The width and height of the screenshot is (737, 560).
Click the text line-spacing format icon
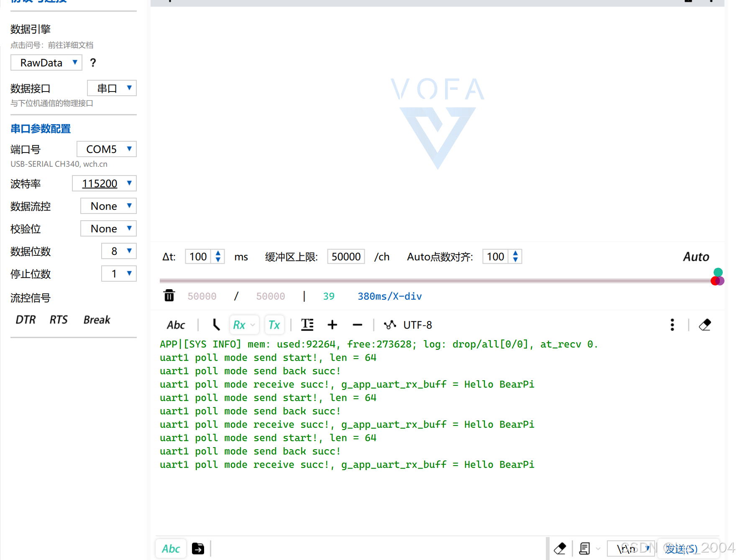[307, 325]
